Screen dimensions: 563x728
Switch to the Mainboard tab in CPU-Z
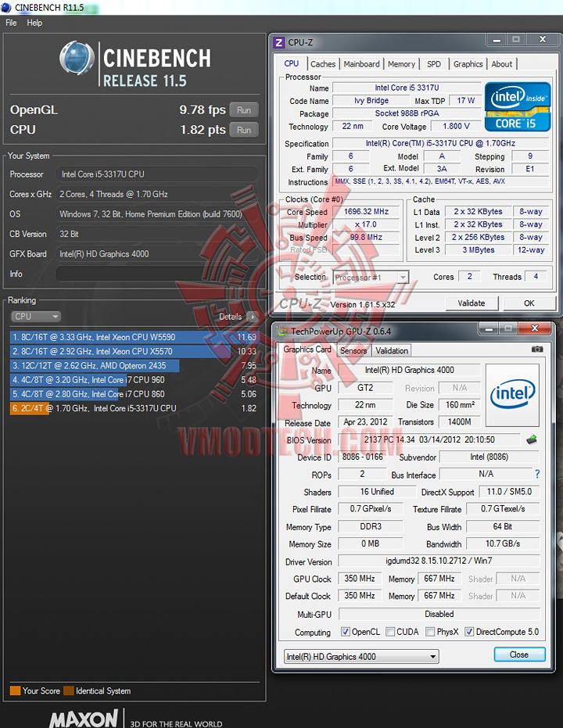(361, 64)
